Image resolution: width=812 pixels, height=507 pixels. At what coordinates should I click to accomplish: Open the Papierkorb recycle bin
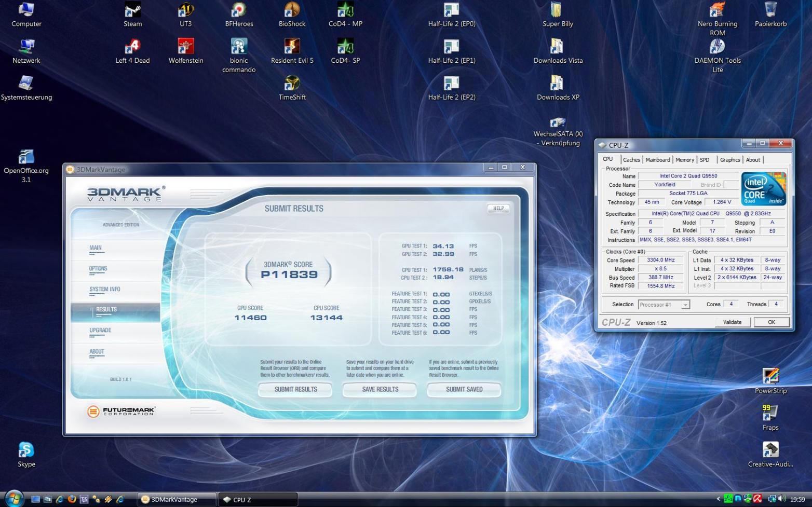(770, 15)
